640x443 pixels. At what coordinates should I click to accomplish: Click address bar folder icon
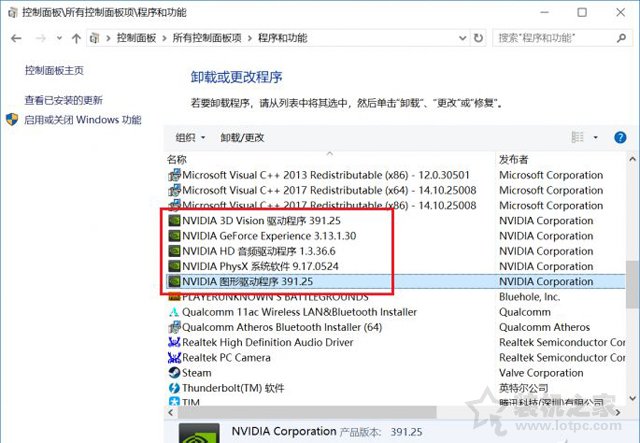[x=95, y=38]
